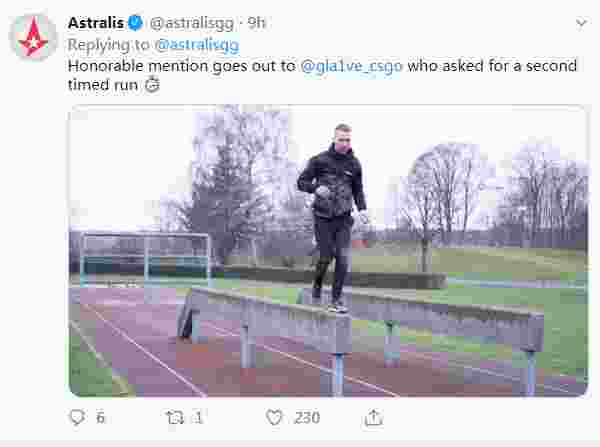The width and height of the screenshot is (600, 447).
Task: Retweet this Astralis tweet
Action: click(175, 417)
